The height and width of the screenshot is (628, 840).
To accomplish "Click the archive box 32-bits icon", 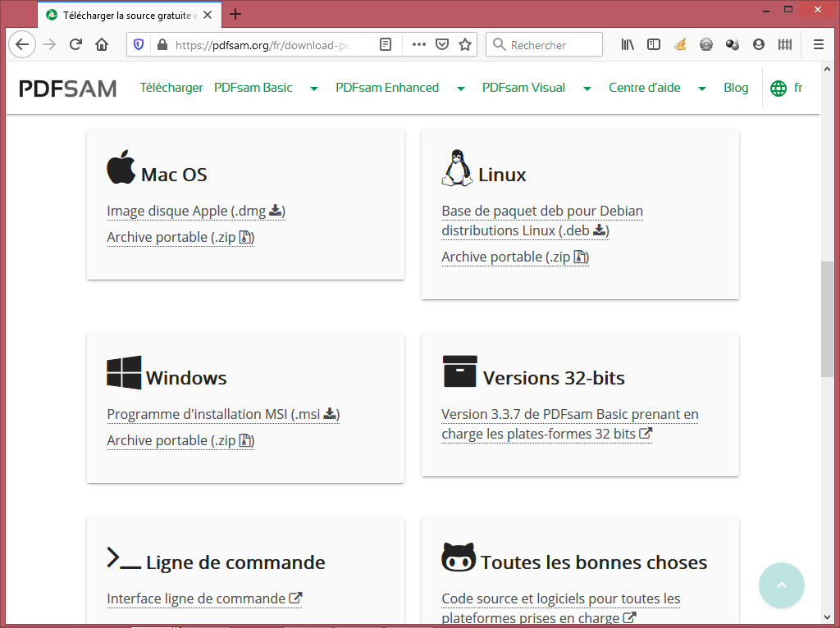I will pos(459,371).
